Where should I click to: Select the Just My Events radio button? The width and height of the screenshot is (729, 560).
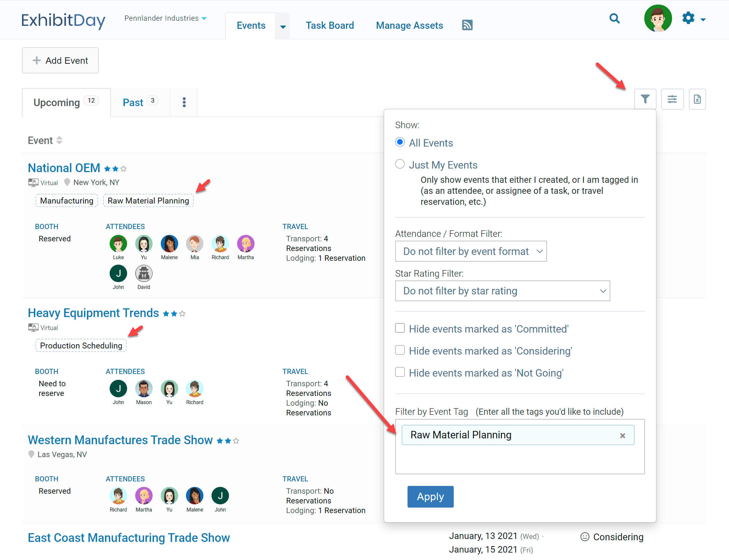(399, 164)
